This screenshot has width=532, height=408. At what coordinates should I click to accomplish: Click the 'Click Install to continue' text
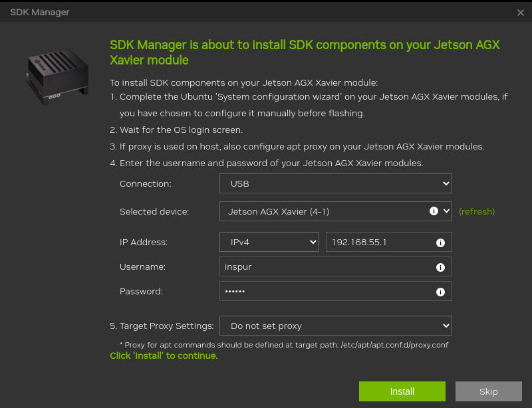tap(164, 356)
